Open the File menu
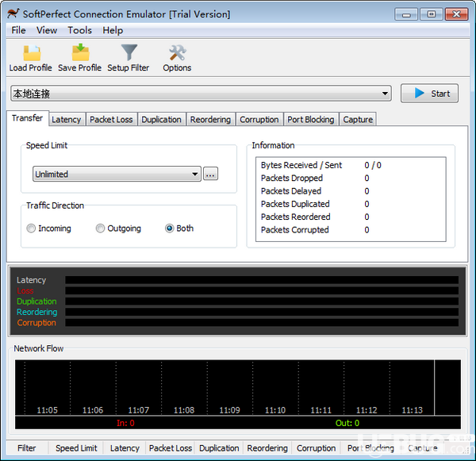Viewport: 476px width, 461px height. click(18, 30)
